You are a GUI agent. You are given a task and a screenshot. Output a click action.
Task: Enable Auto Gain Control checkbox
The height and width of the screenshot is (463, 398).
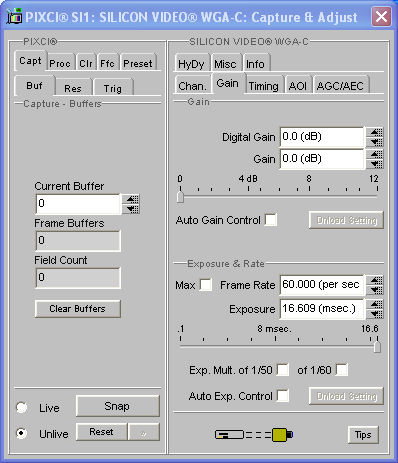pyautogui.click(x=271, y=220)
